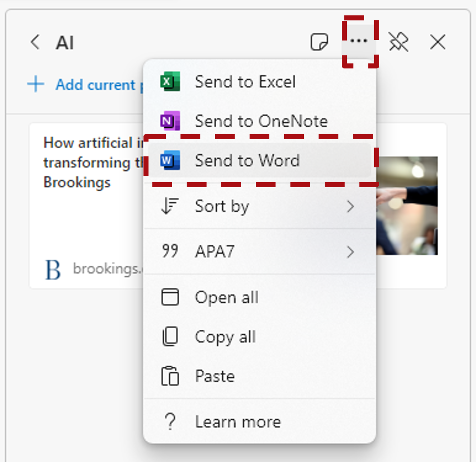
Task: Click the citation quote marks icon
Action: (x=170, y=251)
